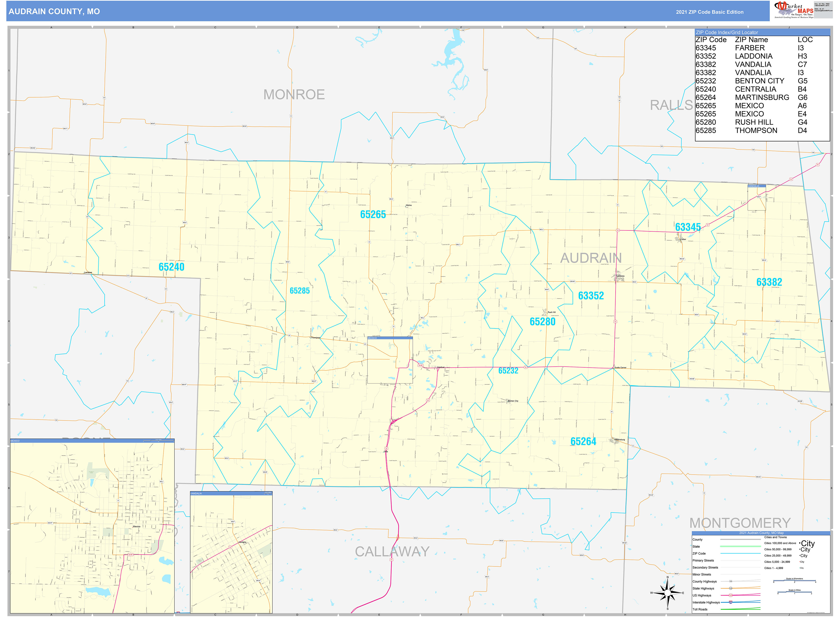This screenshot has height=617, width=840.
Task: Click the 2021 Audrain County, MO Map legend title
Action: coord(762,533)
